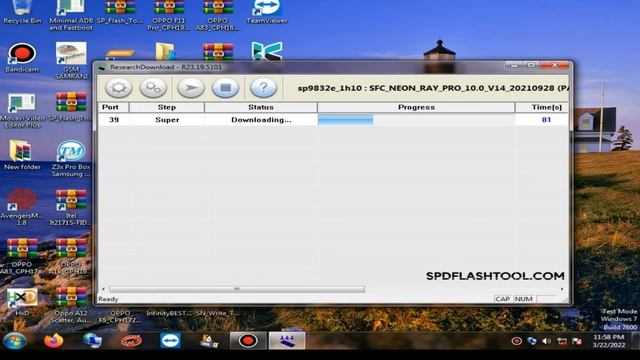Select the Oppo A12 Scatter archive icon
The width and height of the screenshot is (640, 360).
click(71, 305)
